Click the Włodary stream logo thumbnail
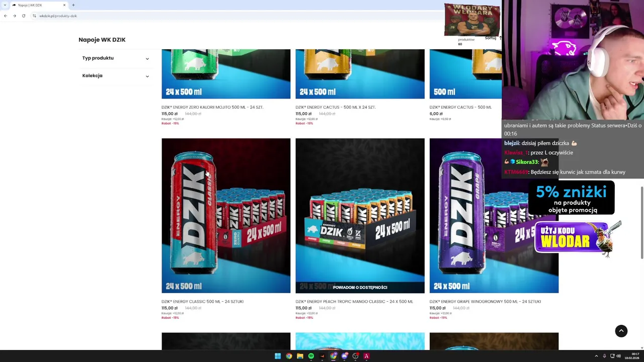This screenshot has width=644, height=362. pyautogui.click(x=472, y=20)
